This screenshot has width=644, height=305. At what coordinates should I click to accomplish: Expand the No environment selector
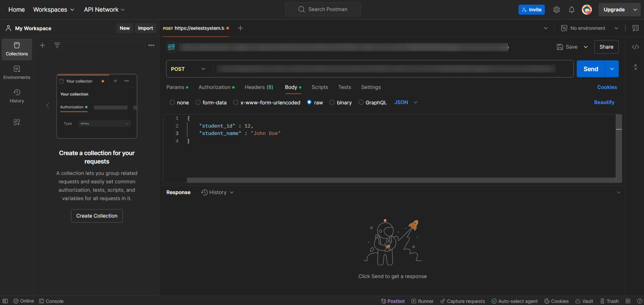[590, 28]
